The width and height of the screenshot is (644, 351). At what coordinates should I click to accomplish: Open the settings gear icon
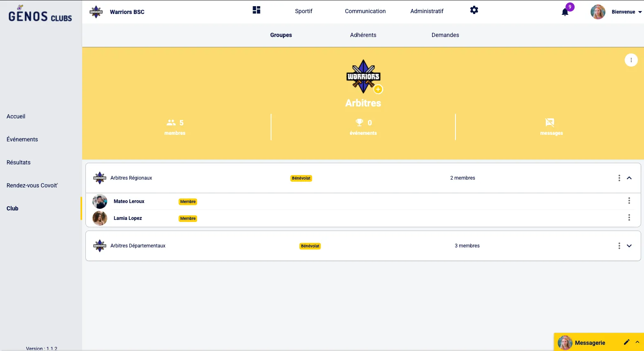click(x=474, y=10)
